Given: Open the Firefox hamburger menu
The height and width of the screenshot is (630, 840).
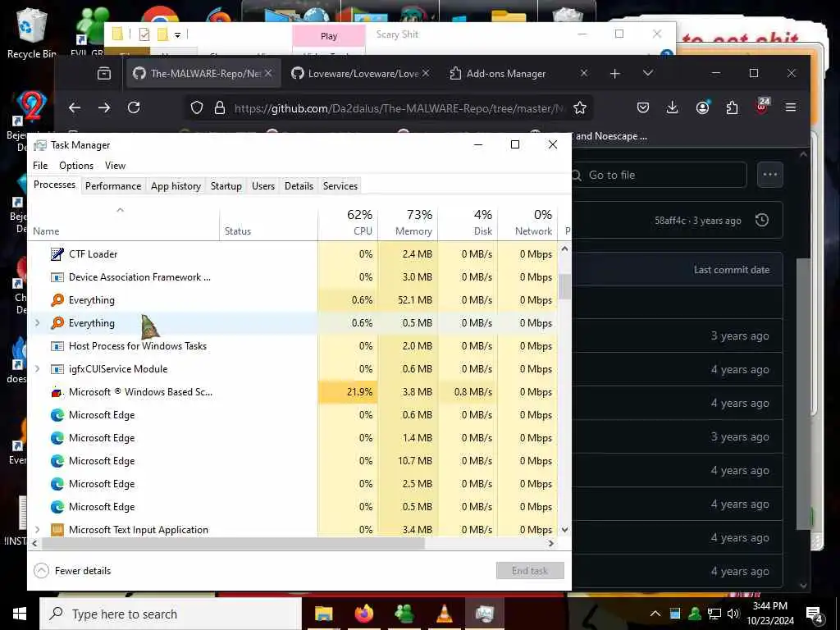Looking at the screenshot, I should (x=791, y=107).
